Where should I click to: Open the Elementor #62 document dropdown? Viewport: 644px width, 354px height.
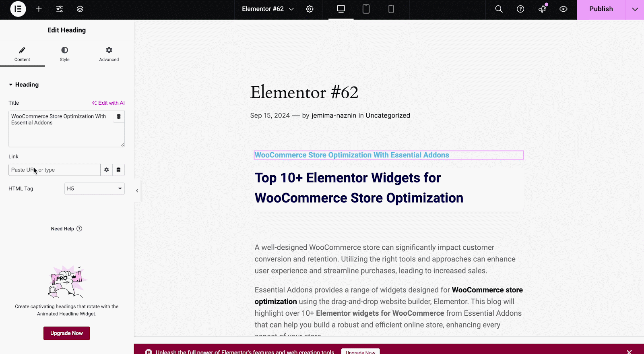point(268,9)
